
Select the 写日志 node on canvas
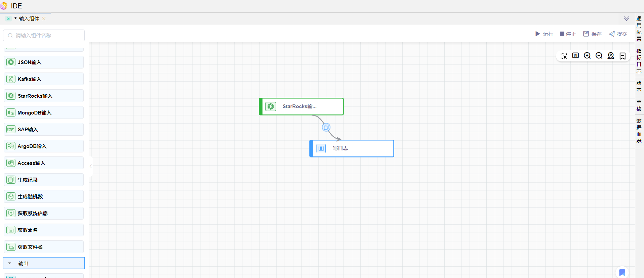click(x=352, y=148)
